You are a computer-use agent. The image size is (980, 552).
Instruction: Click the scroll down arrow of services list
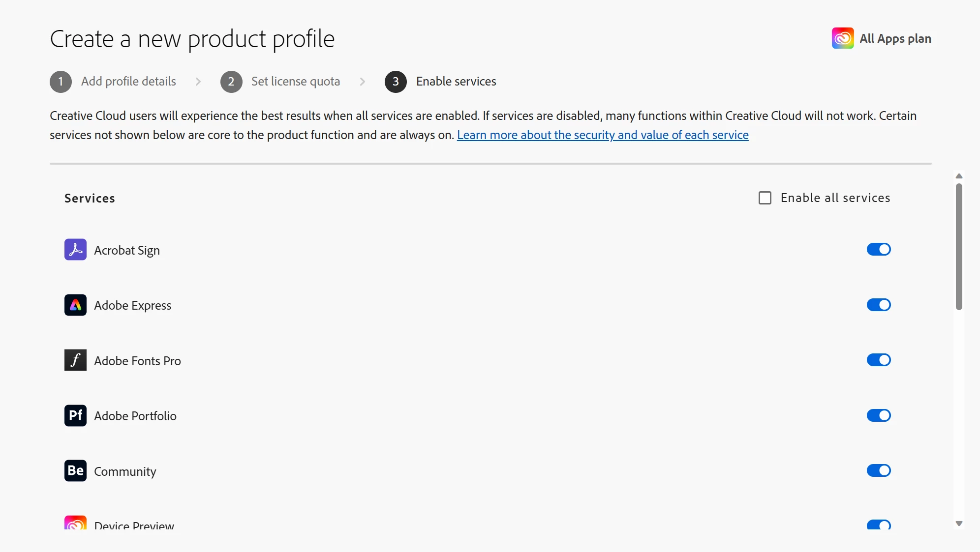(x=959, y=523)
